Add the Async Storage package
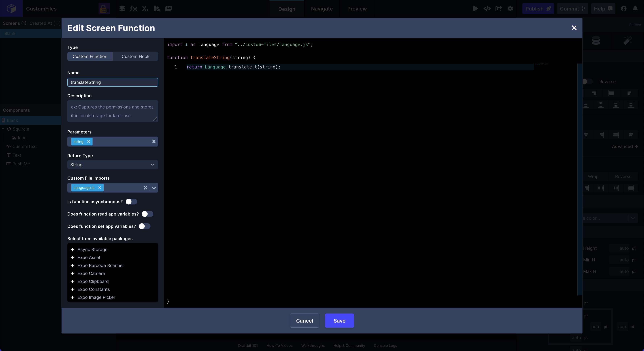The width and height of the screenshot is (644, 351). pos(72,249)
